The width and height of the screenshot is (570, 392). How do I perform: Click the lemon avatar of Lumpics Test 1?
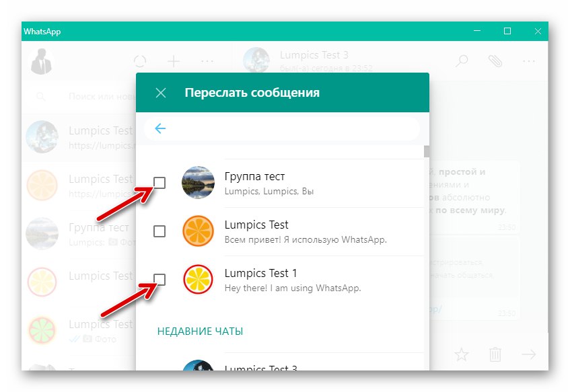click(198, 280)
